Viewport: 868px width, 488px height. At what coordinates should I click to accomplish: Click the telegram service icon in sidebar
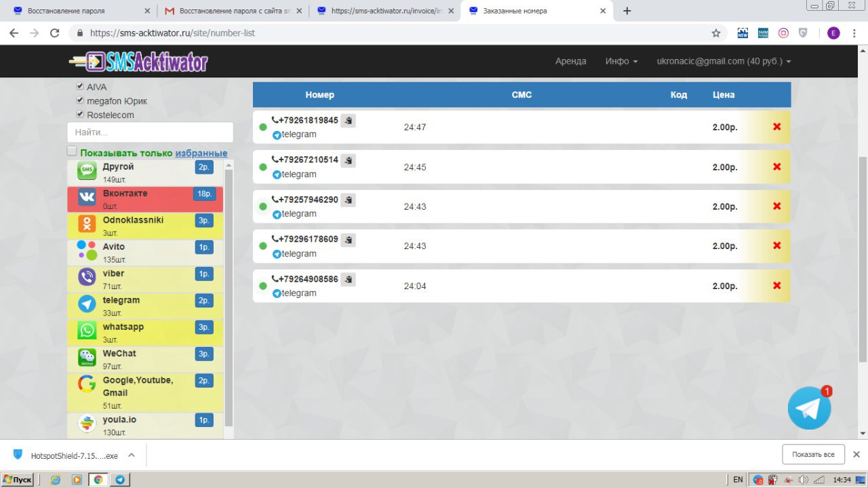tap(87, 303)
